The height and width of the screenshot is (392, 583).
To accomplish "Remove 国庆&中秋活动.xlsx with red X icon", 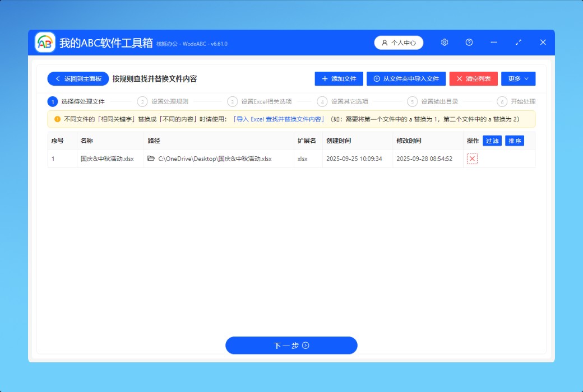I will point(472,159).
